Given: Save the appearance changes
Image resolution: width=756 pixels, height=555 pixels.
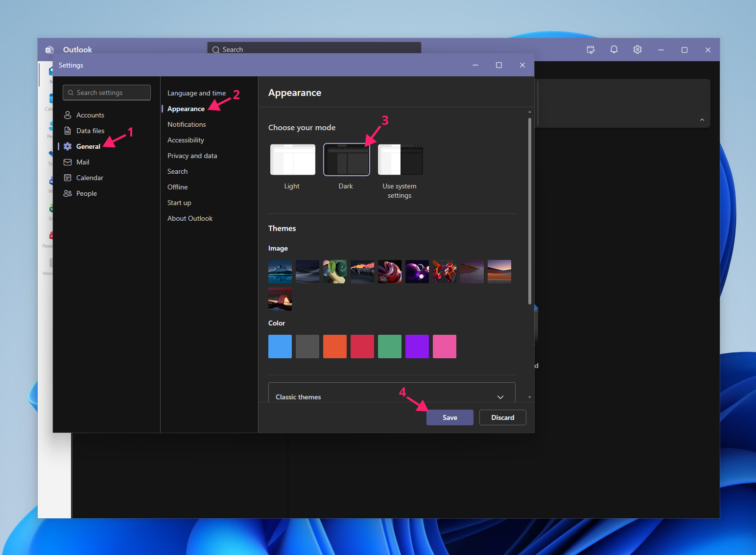Looking at the screenshot, I should tap(450, 417).
